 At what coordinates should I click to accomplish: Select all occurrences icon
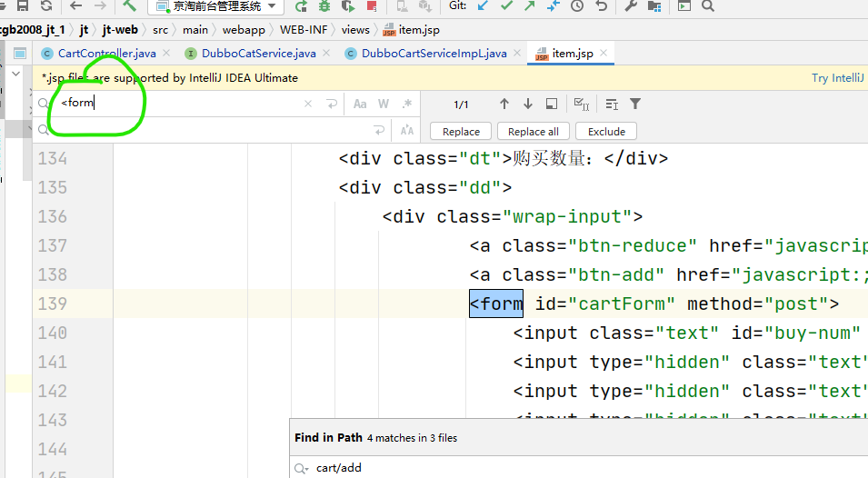point(582,104)
